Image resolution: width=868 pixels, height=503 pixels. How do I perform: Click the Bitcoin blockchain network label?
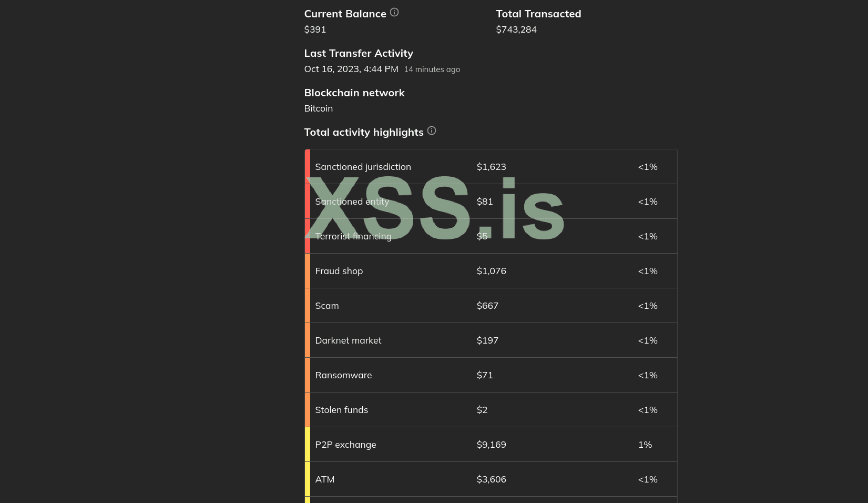click(318, 108)
